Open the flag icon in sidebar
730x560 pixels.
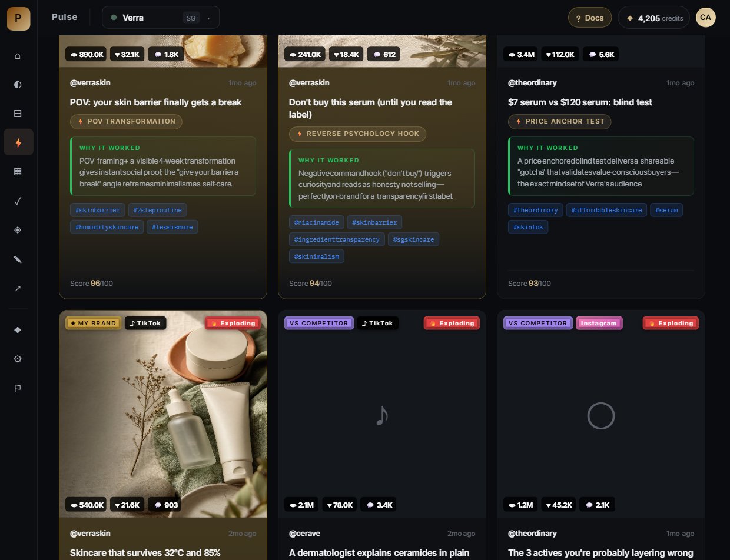pyautogui.click(x=18, y=388)
